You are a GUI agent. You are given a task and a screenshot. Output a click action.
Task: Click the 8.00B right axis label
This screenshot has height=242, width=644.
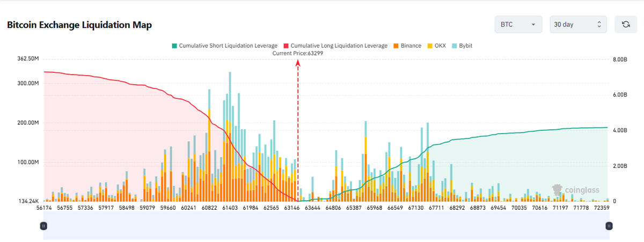620,59
